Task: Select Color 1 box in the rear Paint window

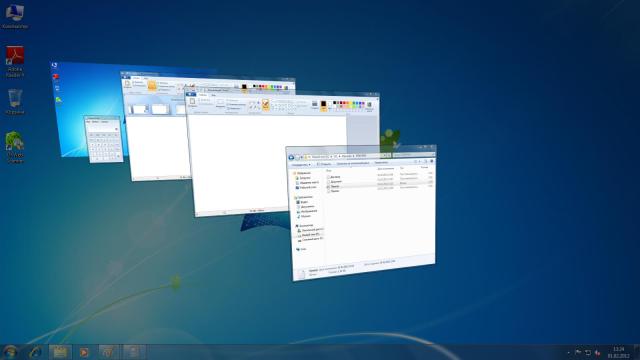Action: coord(244,87)
